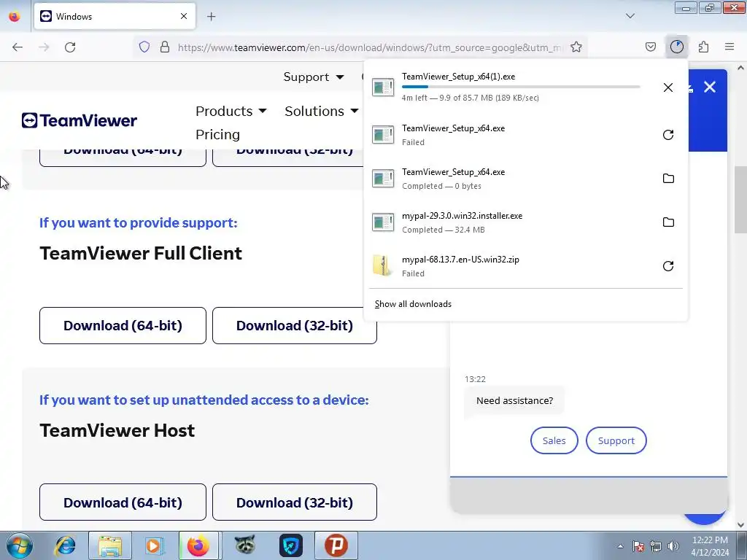Click the Firefox taskbar icon
747x560 pixels.
click(198, 545)
